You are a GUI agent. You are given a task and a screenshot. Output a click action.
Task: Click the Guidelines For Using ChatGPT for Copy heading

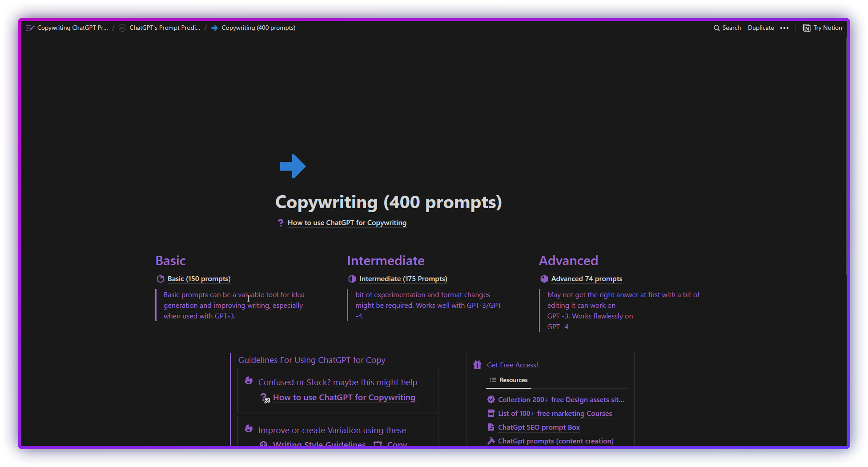click(312, 360)
